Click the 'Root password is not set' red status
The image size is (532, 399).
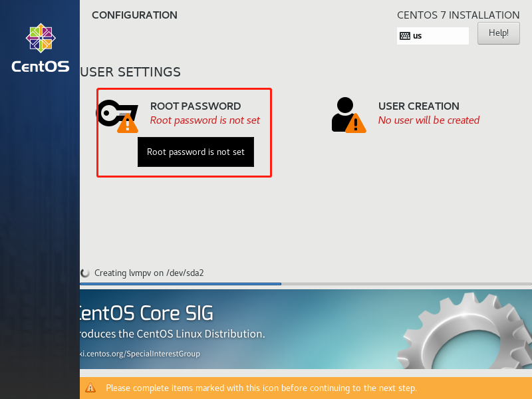pos(205,120)
